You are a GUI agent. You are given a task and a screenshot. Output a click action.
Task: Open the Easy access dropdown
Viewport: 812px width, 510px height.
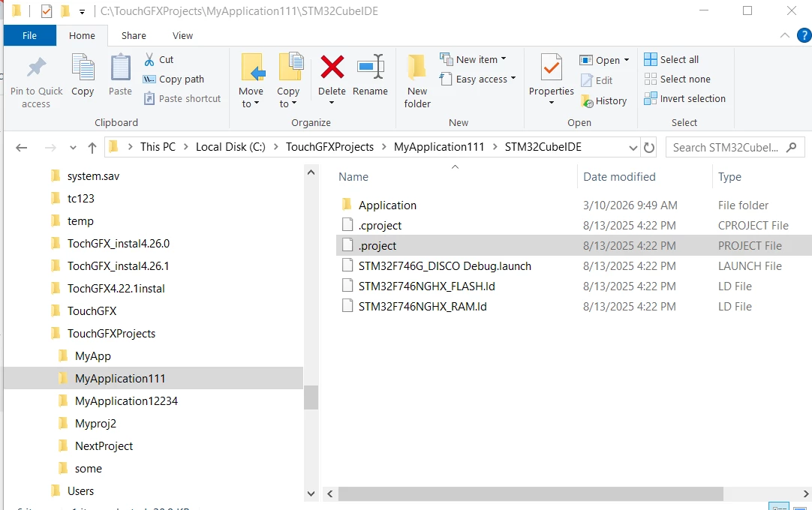(x=477, y=79)
